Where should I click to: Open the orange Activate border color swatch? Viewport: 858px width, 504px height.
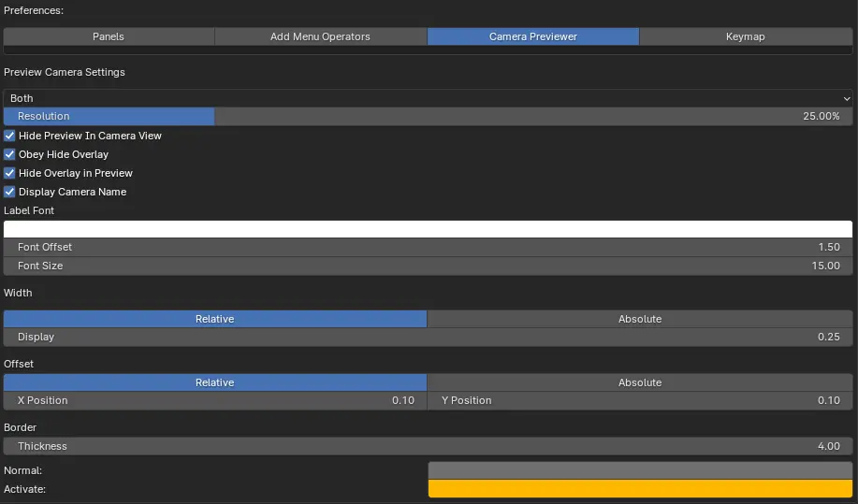click(x=640, y=488)
